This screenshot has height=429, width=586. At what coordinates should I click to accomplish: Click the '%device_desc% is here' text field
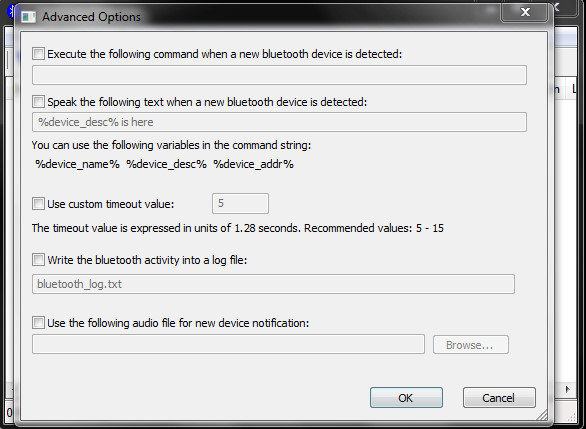279,122
